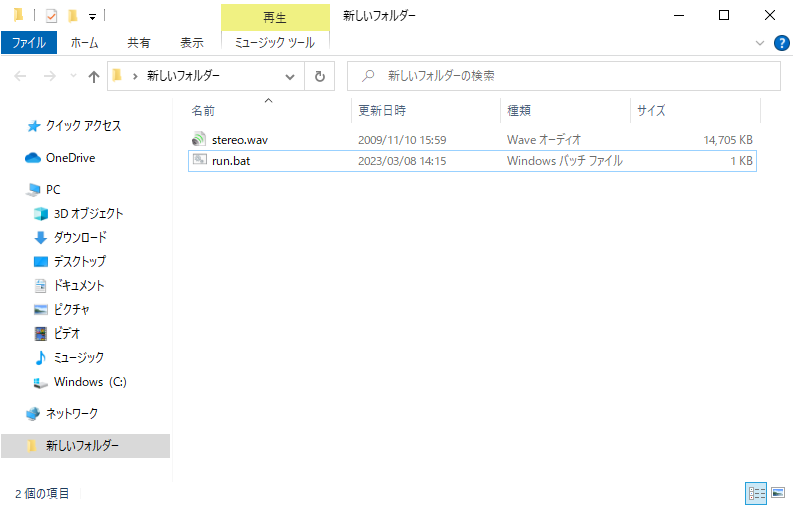Click the Windows バッチ ファイル type cell

(565, 161)
